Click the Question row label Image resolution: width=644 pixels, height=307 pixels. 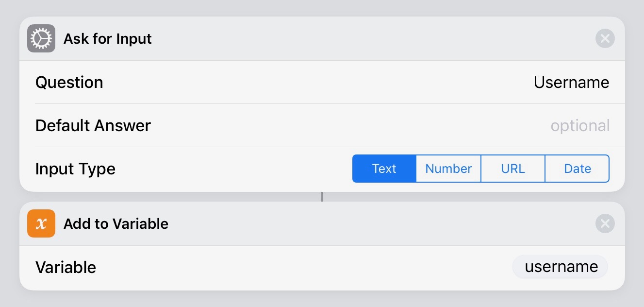pos(69,82)
